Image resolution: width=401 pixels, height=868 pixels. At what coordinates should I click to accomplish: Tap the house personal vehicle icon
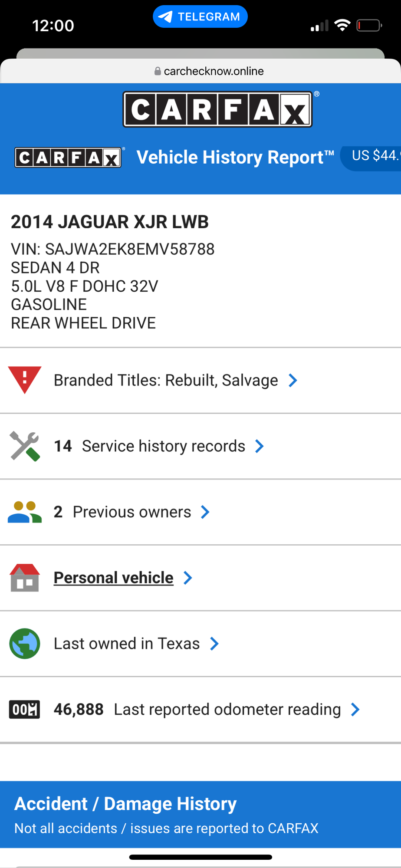(x=25, y=578)
